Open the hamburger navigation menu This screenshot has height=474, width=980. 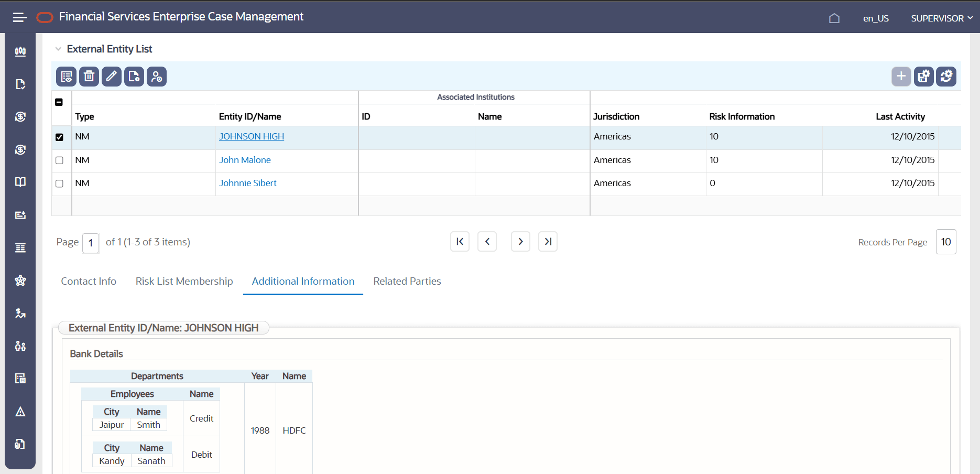(20, 17)
